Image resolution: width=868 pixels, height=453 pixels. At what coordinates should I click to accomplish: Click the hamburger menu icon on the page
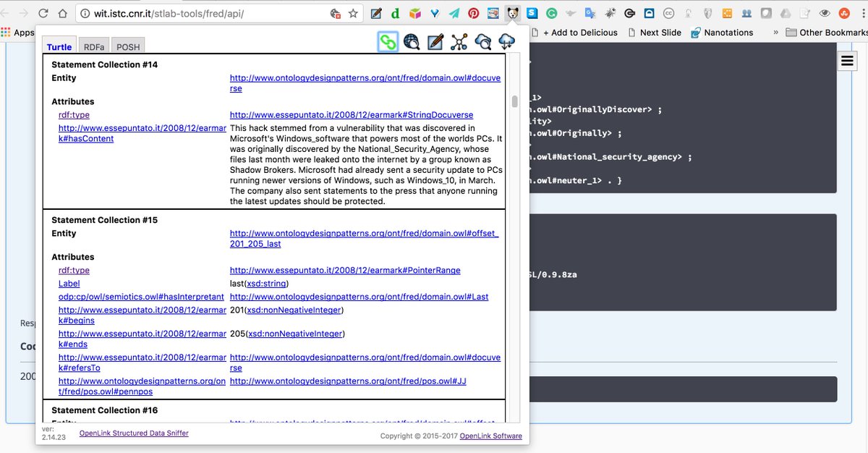click(847, 62)
